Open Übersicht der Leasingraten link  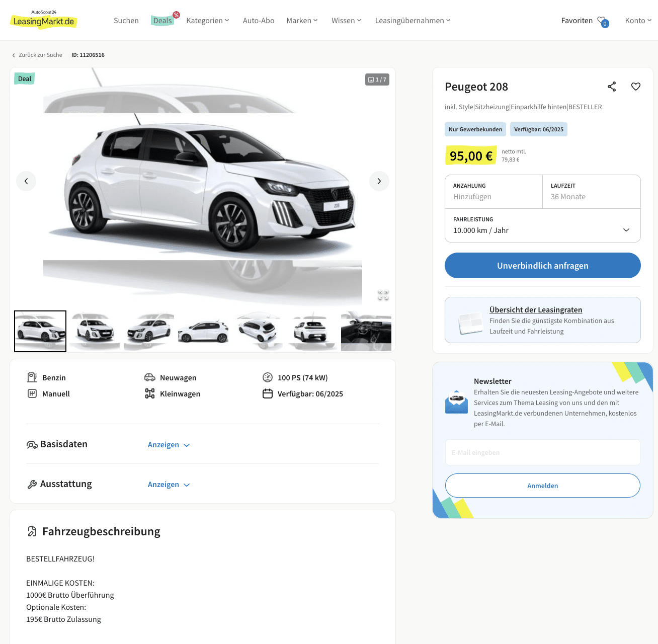536,310
